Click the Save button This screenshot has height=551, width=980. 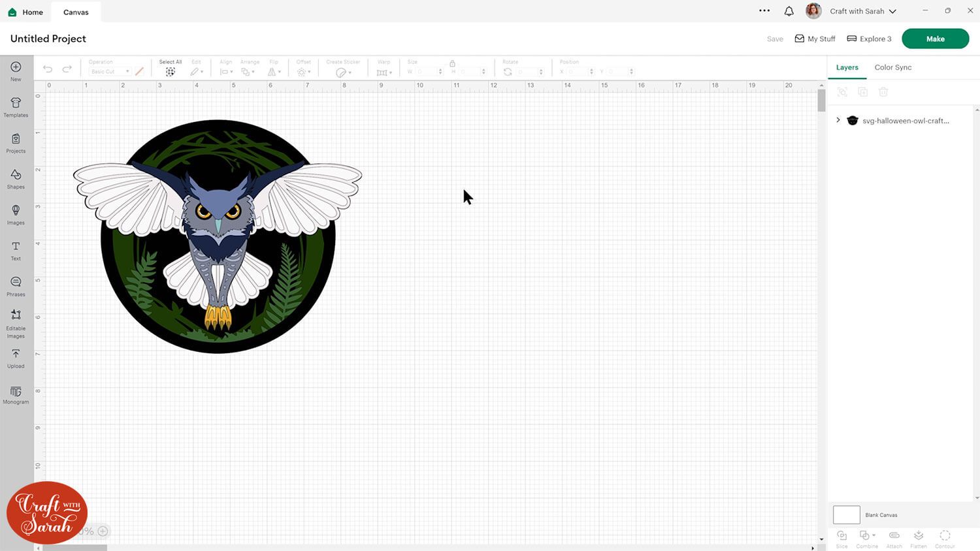pyautogui.click(x=775, y=39)
